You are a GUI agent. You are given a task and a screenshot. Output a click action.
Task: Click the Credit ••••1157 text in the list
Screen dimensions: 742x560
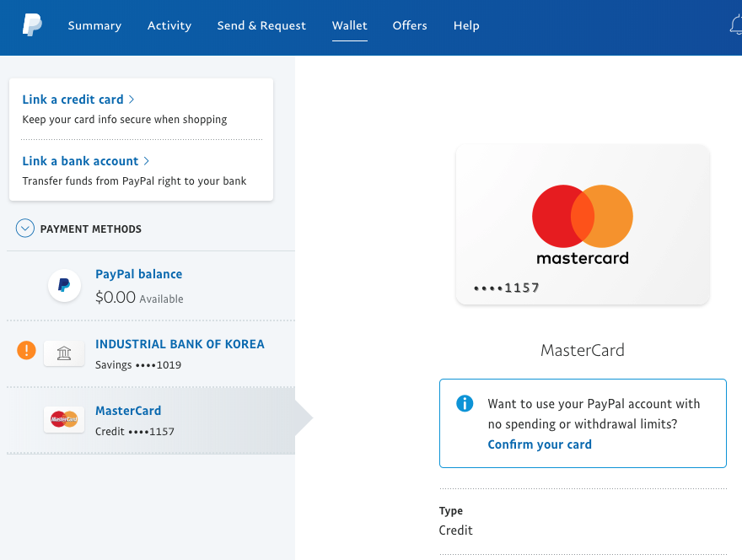coord(135,432)
